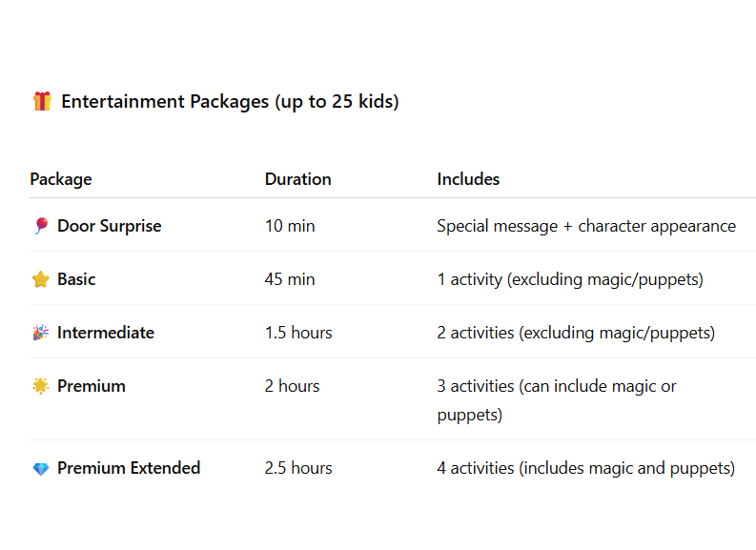
Task: Select the Entertainment Packages heading text
Action: pos(230,102)
